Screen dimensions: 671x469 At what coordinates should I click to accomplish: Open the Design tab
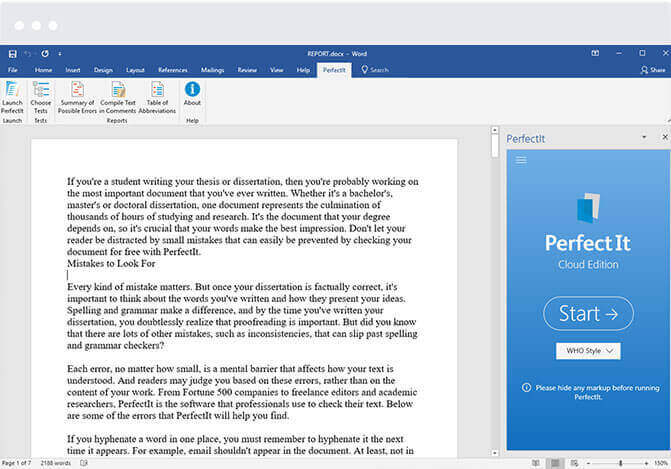(103, 70)
